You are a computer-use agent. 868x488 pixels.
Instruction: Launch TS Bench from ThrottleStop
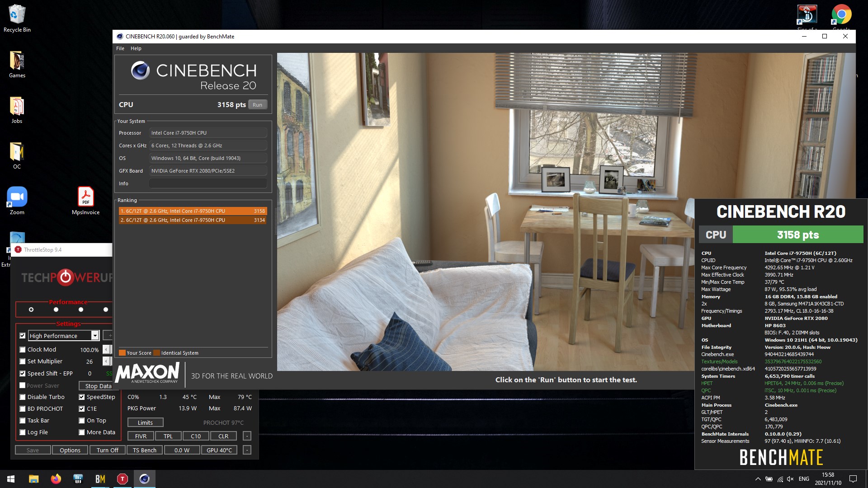point(145,450)
